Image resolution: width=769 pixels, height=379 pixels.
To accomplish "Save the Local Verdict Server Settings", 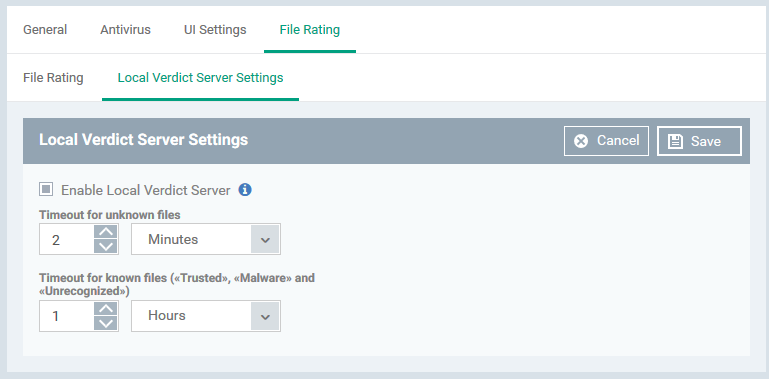I will pyautogui.click(x=699, y=141).
